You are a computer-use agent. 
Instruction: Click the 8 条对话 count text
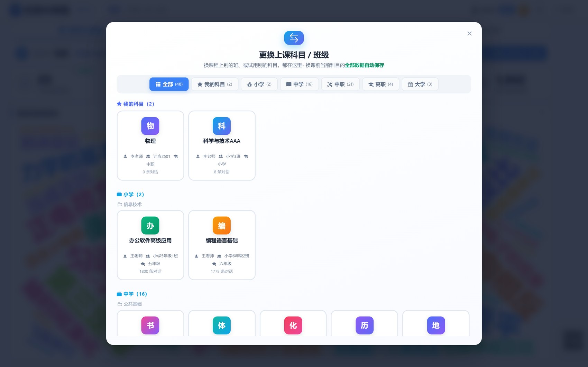pyautogui.click(x=222, y=172)
